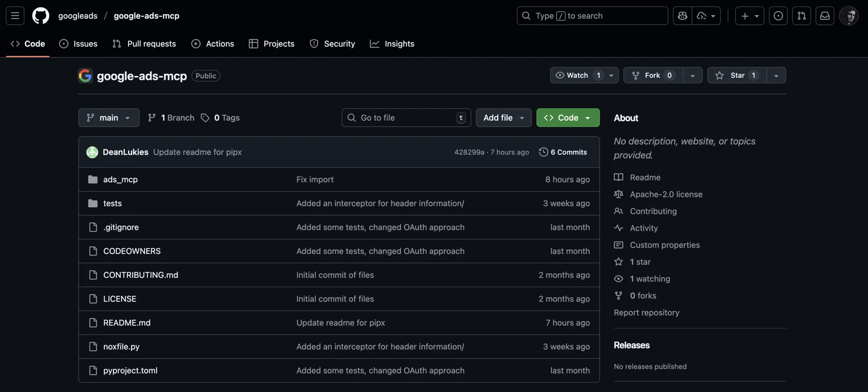Open the Watch options dropdown arrow

pyautogui.click(x=611, y=75)
